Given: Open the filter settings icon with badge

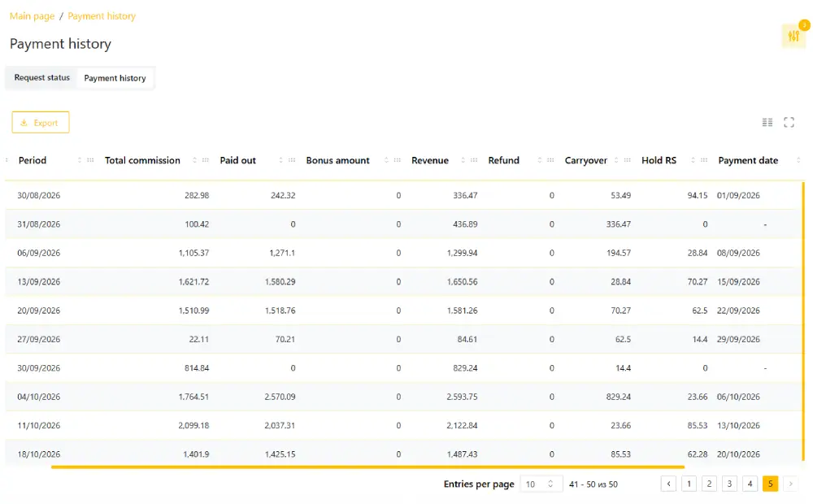Looking at the screenshot, I should 793,36.
